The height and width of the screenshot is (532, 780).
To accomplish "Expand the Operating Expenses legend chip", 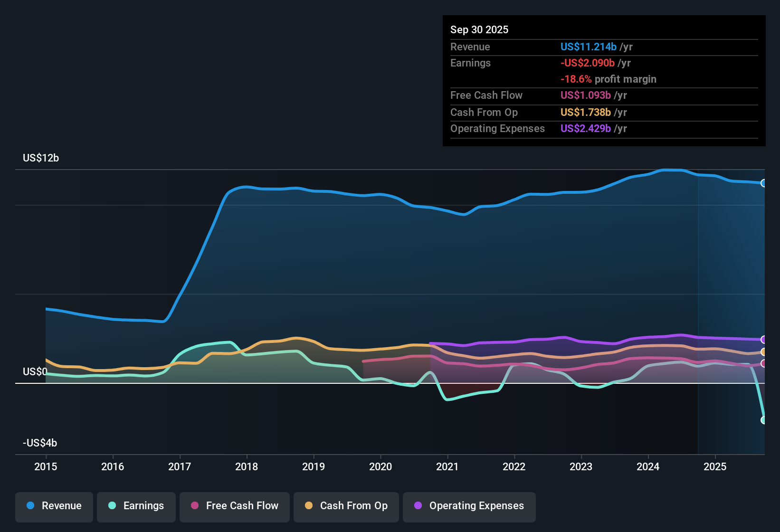I will click(x=469, y=506).
